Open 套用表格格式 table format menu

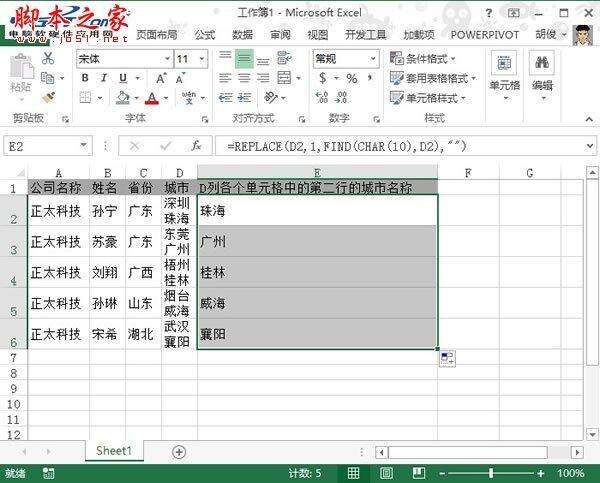(x=433, y=78)
